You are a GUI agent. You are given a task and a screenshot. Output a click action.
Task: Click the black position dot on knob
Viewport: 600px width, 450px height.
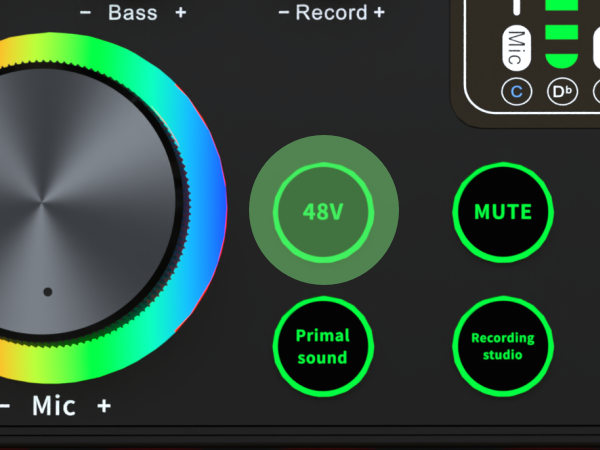[47, 292]
